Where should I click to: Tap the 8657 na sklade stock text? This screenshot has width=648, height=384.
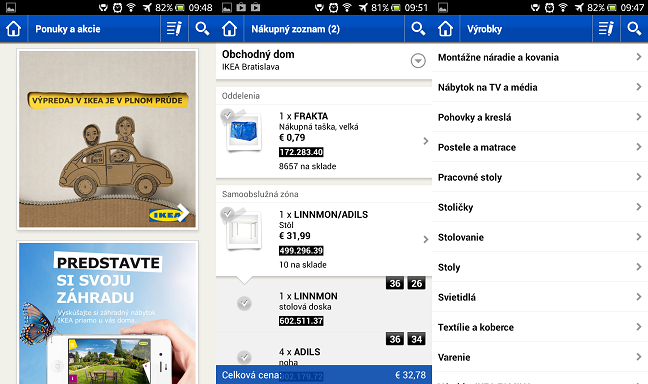(307, 166)
